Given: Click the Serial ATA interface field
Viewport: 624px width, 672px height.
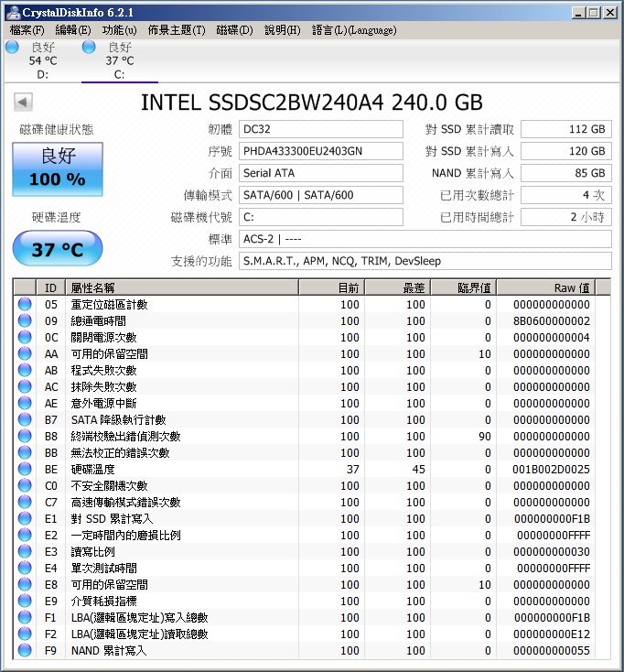Looking at the screenshot, I should 321,173.
